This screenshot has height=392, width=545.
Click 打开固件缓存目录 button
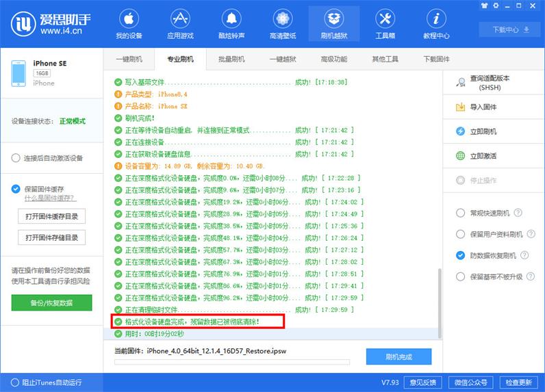tap(51, 216)
